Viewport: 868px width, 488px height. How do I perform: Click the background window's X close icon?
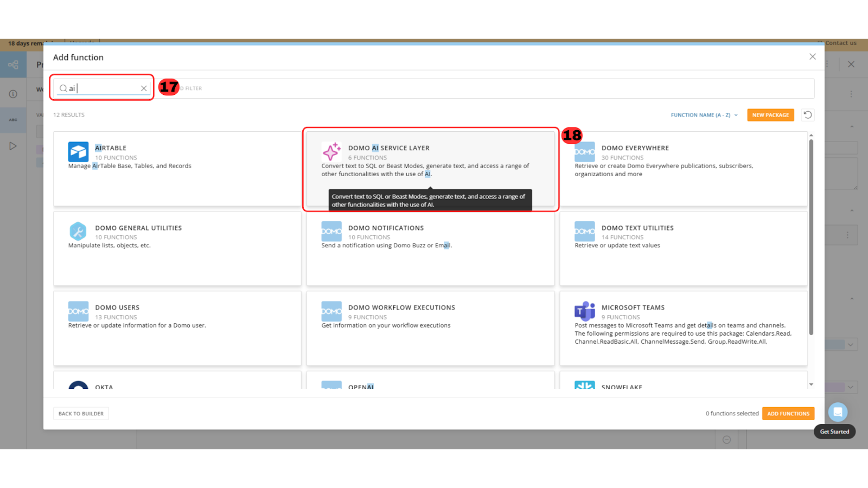click(851, 64)
